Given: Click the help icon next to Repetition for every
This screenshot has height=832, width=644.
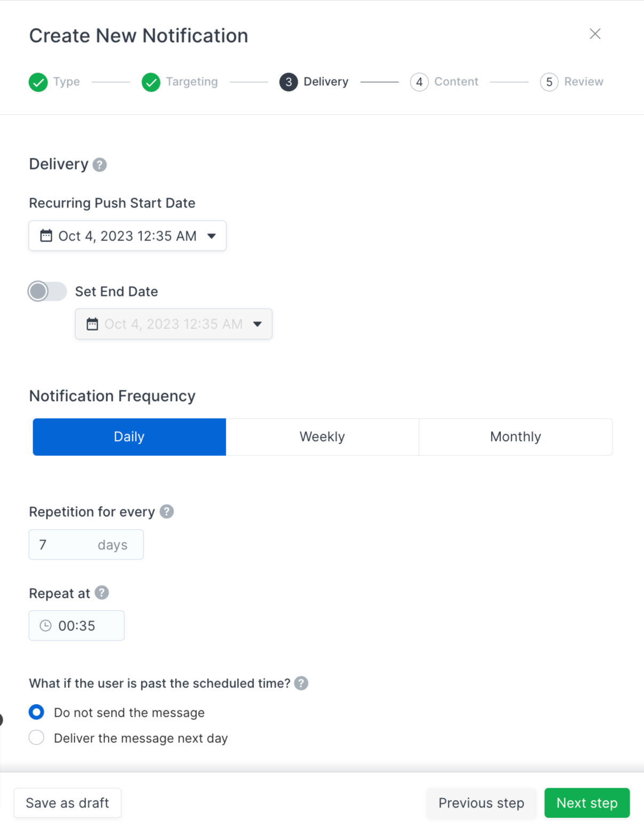Looking at the screenshot, I should pos(166,512).
